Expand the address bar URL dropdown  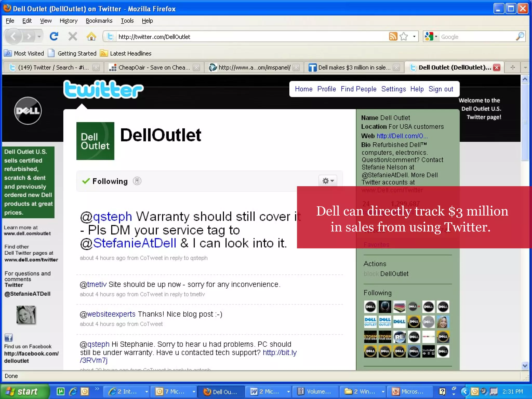pos(414,36)
